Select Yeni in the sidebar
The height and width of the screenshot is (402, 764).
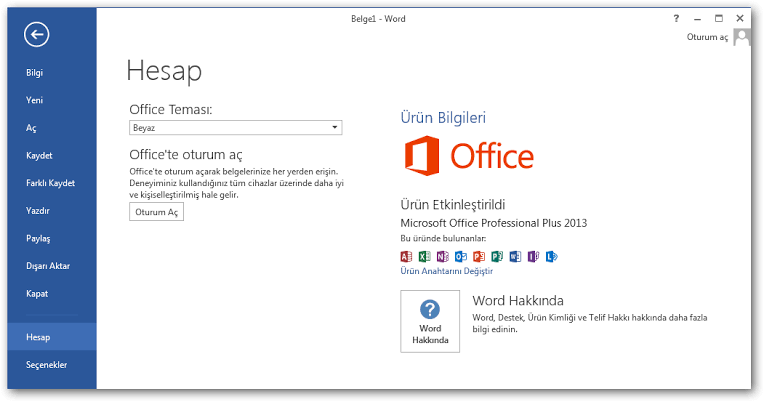click(35, 100)
